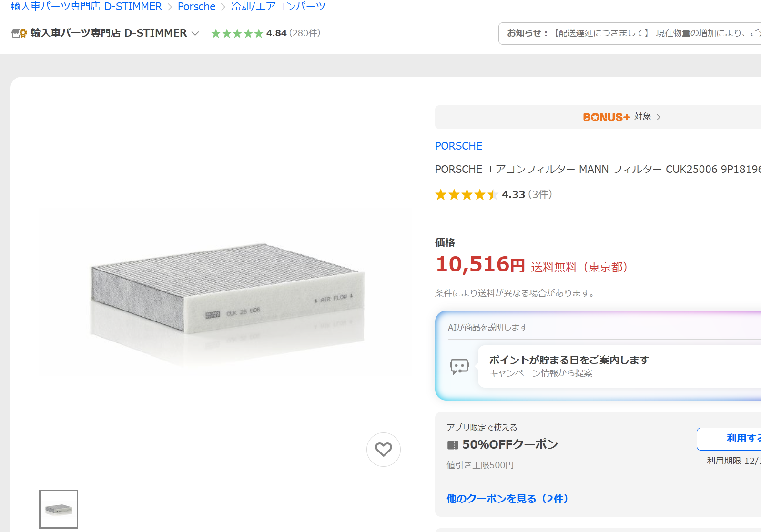The width and height of the screenshot is (761, 532).
Task: Open the store reviews count (280件)
Action: tap(304, 33)
